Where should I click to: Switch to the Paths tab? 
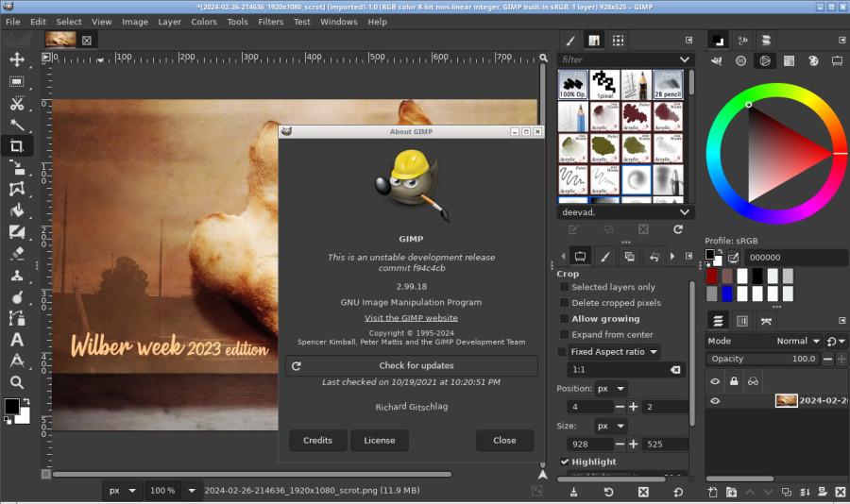pos(766,321)
